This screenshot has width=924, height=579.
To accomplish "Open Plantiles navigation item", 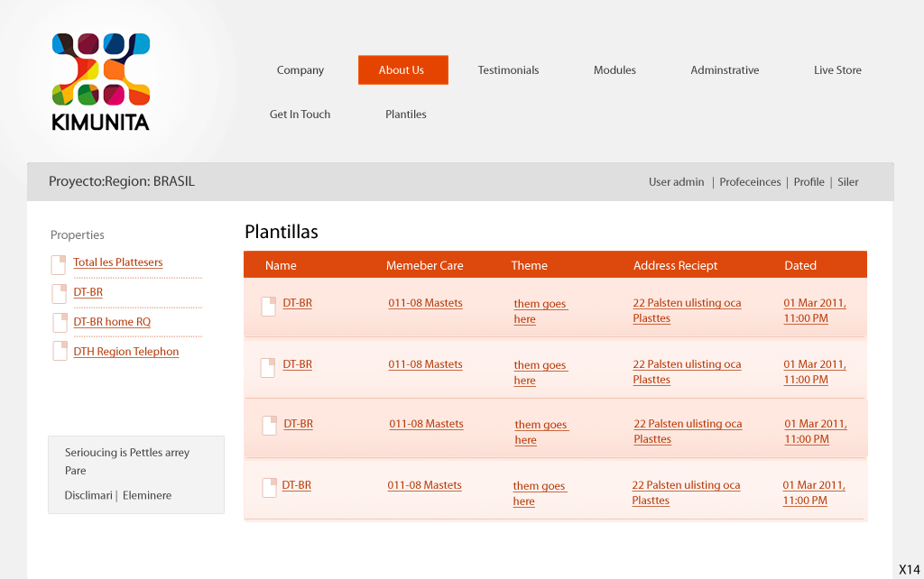I will click(406, 115).
